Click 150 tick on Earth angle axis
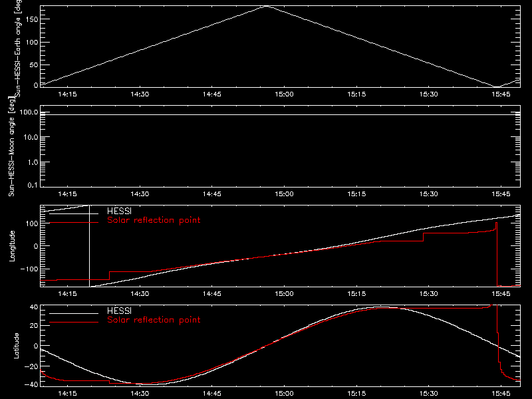The height and width of the screenshot is (399, 532). pyautogui.click(x=32, y=19)
